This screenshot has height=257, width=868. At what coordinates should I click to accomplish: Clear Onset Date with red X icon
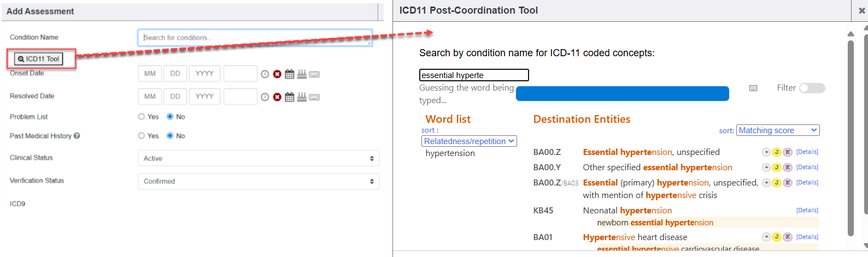click(277, 74)
